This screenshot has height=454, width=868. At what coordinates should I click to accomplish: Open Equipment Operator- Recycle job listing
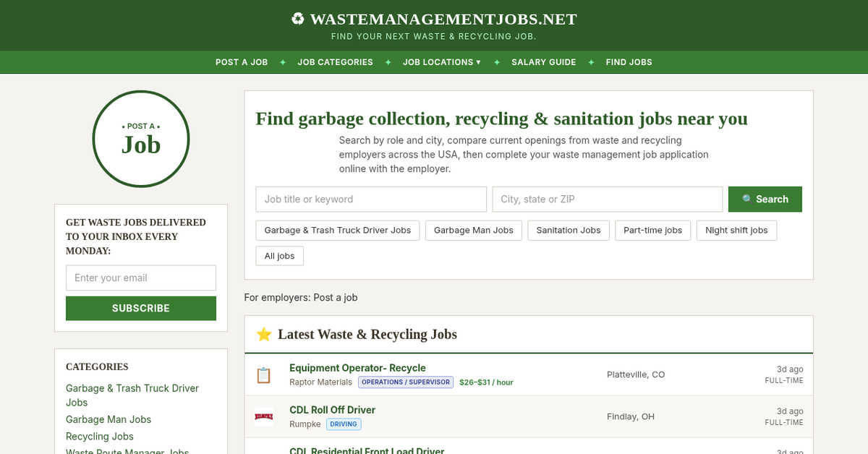(x=357, y=368)
